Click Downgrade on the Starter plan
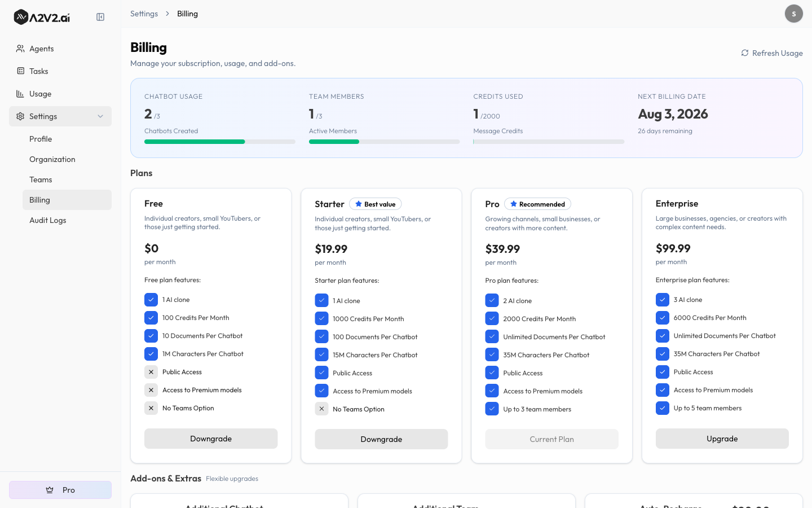Screen dimensions: 812x508 [x=381, y=439]
